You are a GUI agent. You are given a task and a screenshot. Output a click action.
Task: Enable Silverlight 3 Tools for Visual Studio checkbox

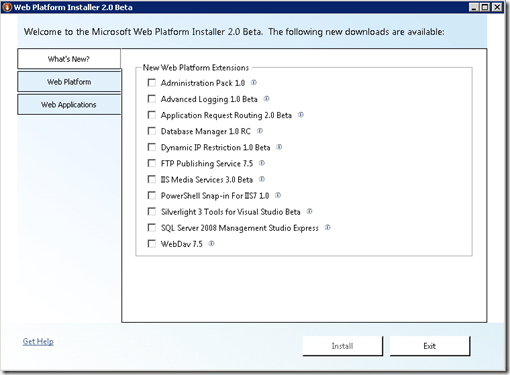coord(152,211)
